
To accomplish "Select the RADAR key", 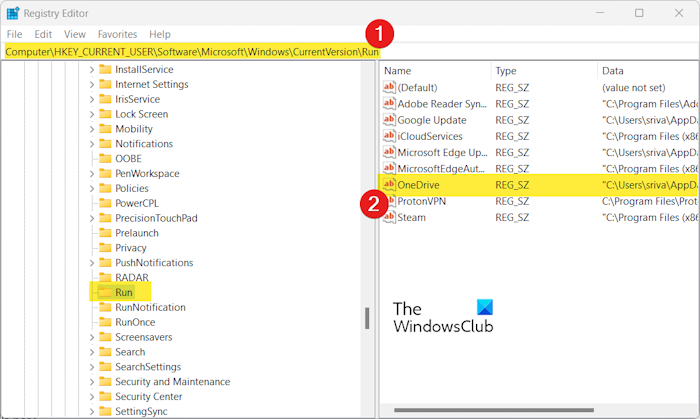I will pos(132,277).
